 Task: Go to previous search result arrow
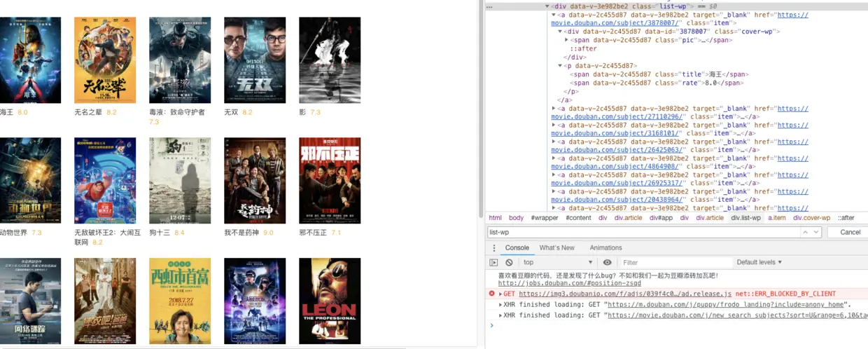pos(806,232)
